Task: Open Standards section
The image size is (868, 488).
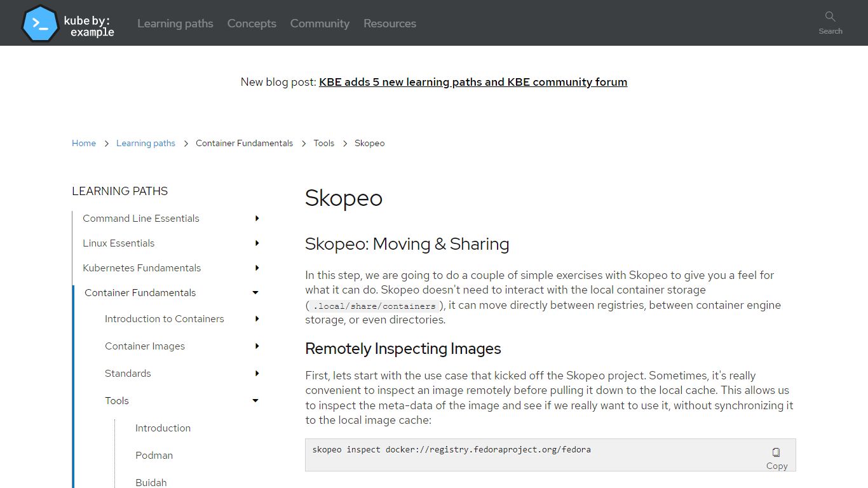Action: click(128, 374)
